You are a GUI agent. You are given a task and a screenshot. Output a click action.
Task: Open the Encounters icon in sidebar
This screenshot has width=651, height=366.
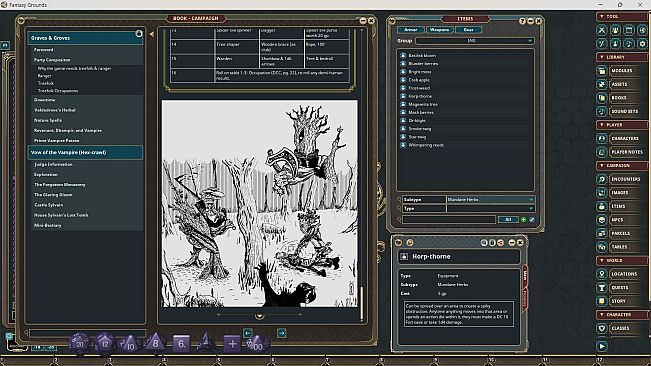tap(602, 179)
